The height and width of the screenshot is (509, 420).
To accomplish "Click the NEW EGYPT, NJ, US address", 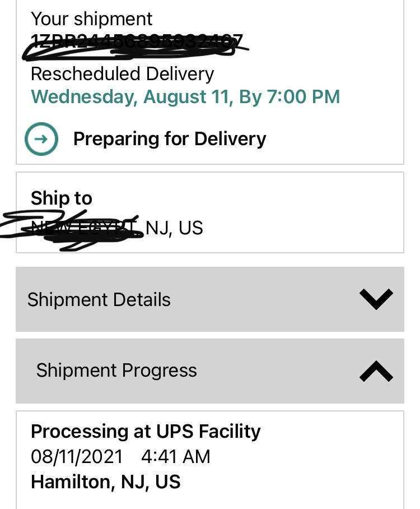I will pos(118,228).
